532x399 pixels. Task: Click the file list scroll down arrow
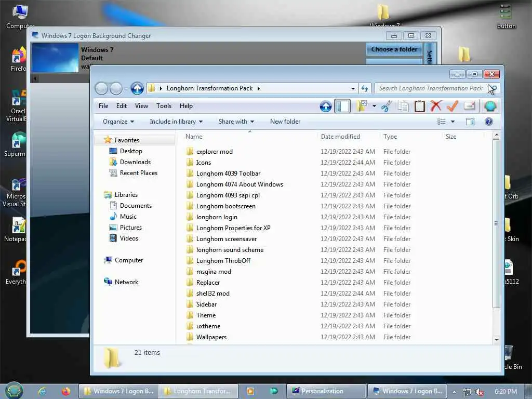point(496,340)
